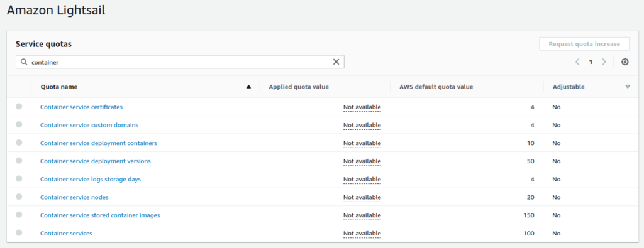Open Container service deployment containers link
Viewport: 644px width, 248px height.
(99, 143)
